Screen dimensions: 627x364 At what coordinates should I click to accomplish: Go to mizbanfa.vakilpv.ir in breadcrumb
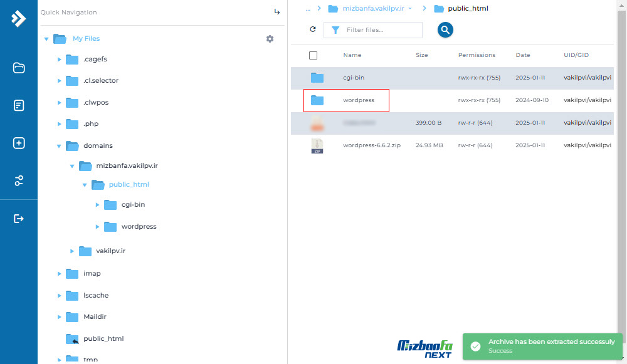coord(374,8)
